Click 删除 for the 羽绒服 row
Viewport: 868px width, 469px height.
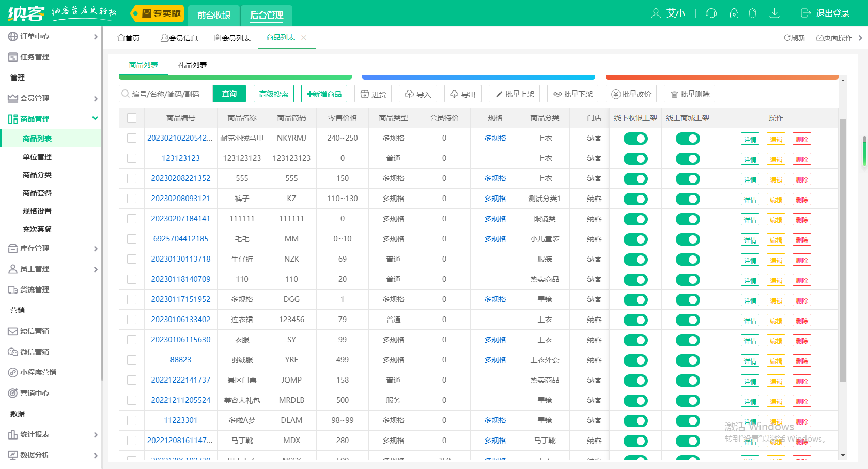802,360
